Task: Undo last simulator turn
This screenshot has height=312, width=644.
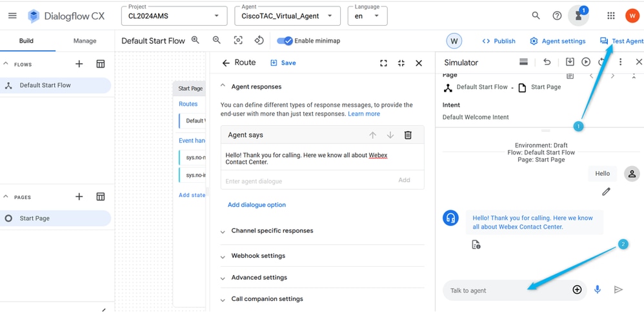Action: 547,61
